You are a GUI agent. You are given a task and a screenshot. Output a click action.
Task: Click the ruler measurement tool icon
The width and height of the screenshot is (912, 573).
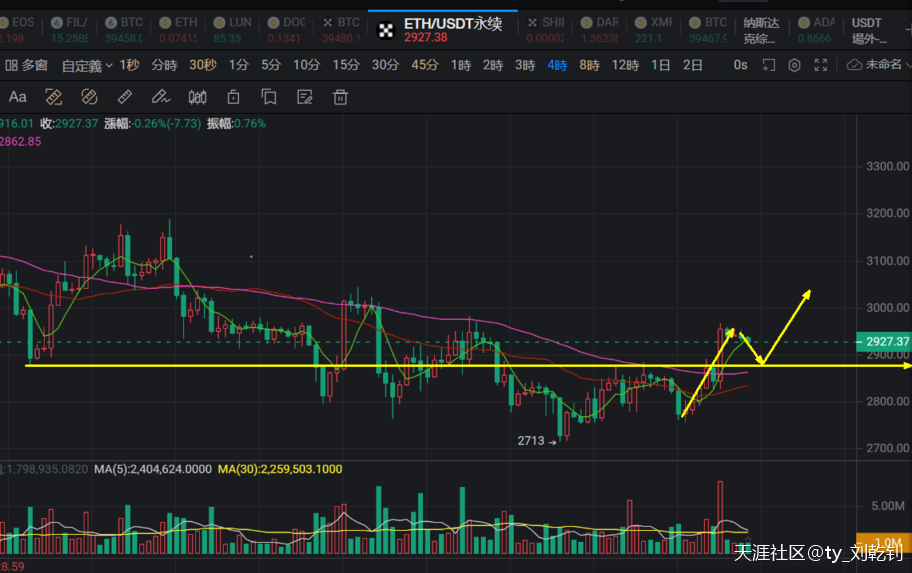pos(125,97)
